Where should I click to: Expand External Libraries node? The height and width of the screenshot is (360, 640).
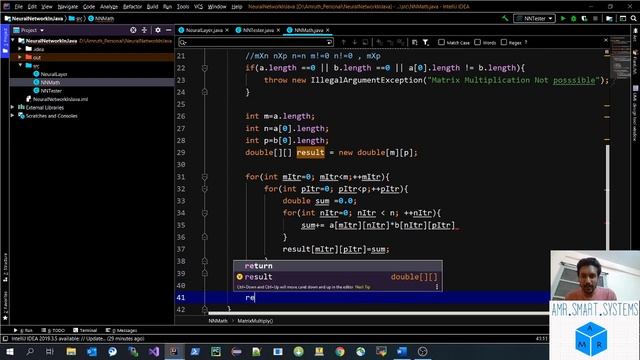13,107
